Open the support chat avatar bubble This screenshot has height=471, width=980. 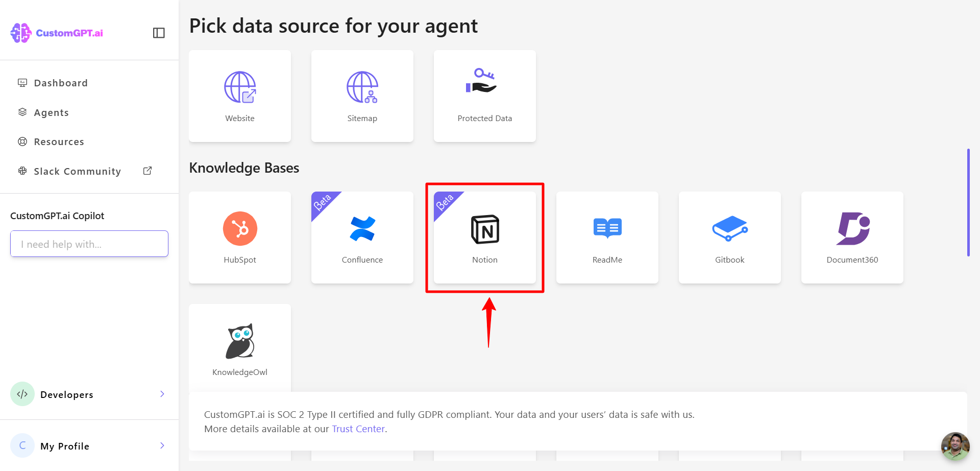(x=955, y=446)
